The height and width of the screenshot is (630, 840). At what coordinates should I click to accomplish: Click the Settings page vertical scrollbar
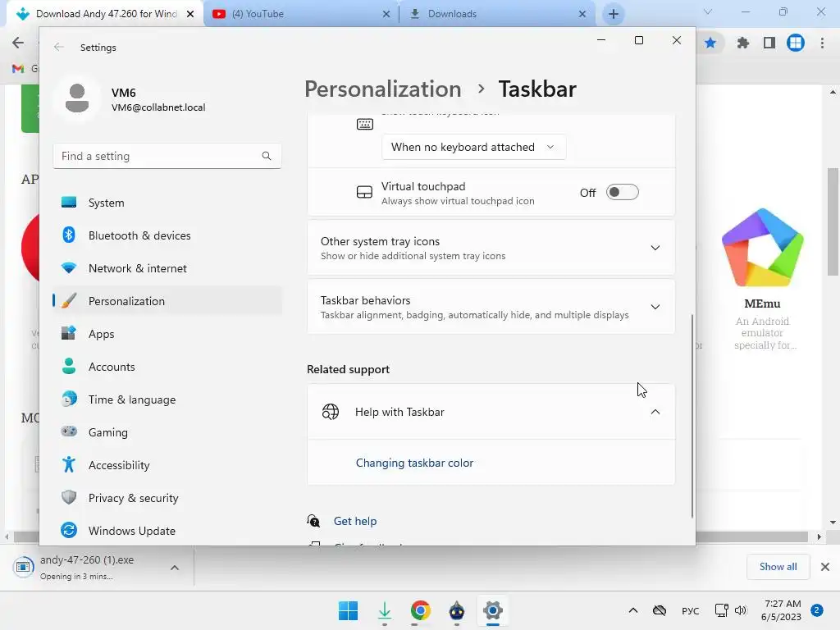(x=692, y=415)
